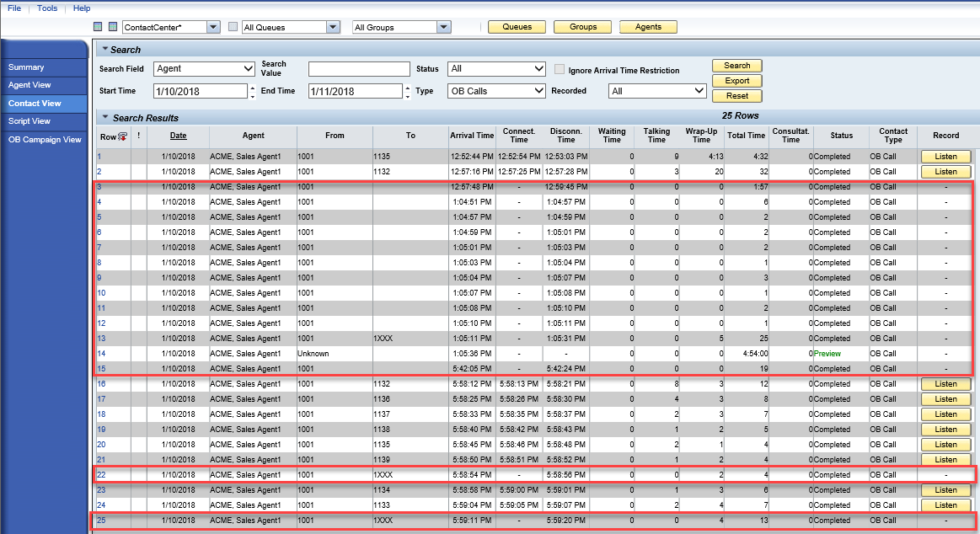This screenshot has height=534, width=980.
Task: Listen to recording for row 1
Action: point(945,157)
